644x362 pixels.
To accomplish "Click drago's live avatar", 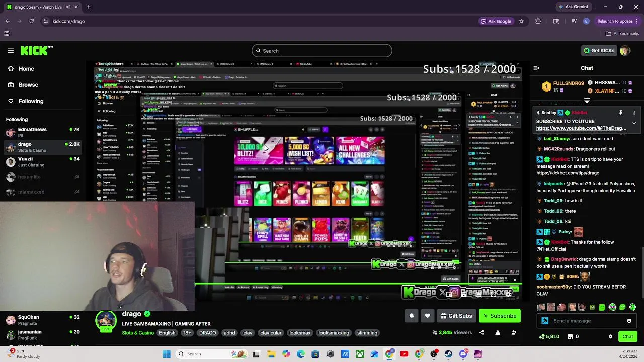I will (x=106, y=321).
